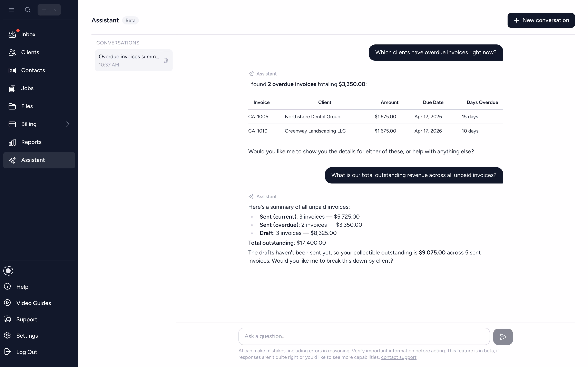Start a New conversation
The width and height of the screenshot is (588, 367).
(x=541, y=20)
